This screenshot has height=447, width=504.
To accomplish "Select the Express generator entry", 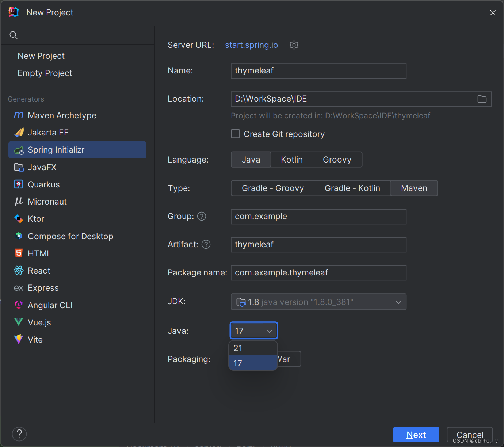I will tap(77, 288).
